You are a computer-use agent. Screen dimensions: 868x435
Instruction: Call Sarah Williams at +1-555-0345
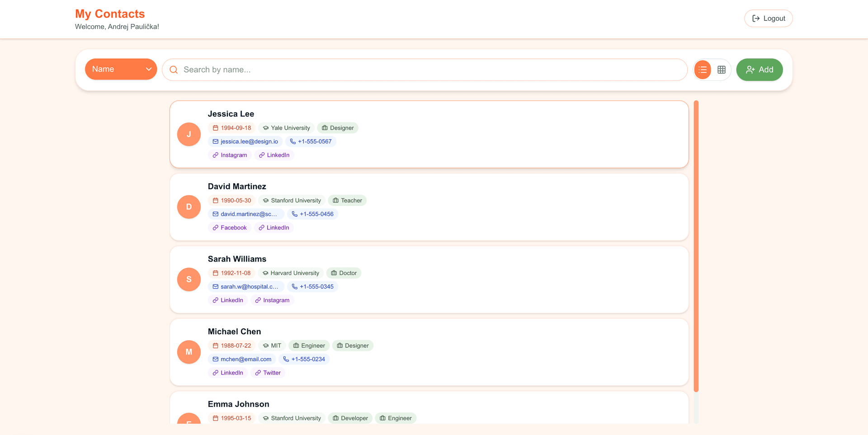tap(312, 286)
